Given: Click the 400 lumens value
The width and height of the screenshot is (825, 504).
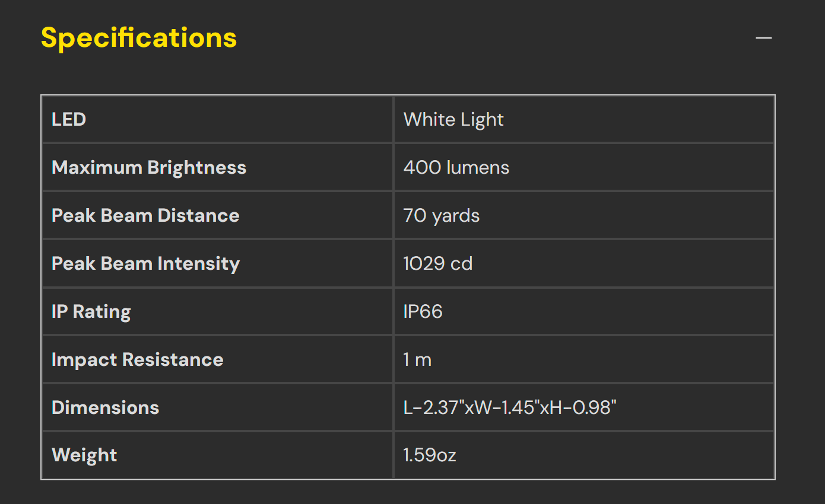Looking at the screenshot, I should [x=456, y=167].
